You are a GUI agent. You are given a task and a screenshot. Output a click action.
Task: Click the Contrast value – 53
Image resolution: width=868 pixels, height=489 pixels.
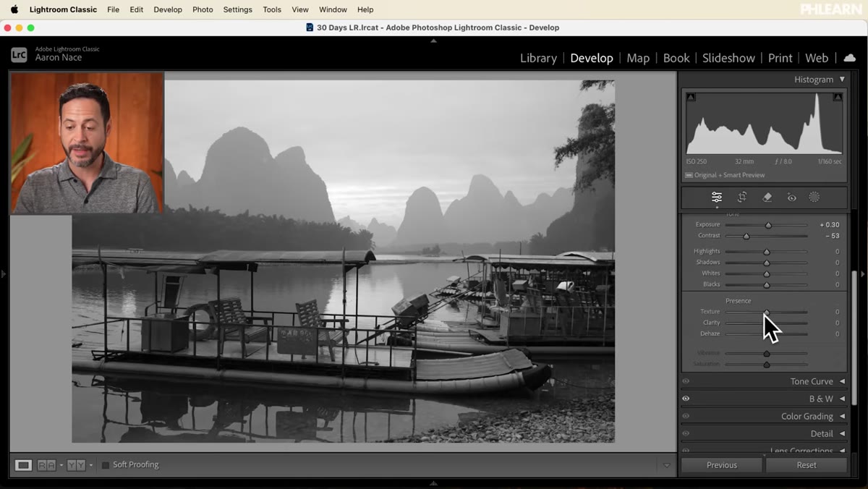point(832,236)
